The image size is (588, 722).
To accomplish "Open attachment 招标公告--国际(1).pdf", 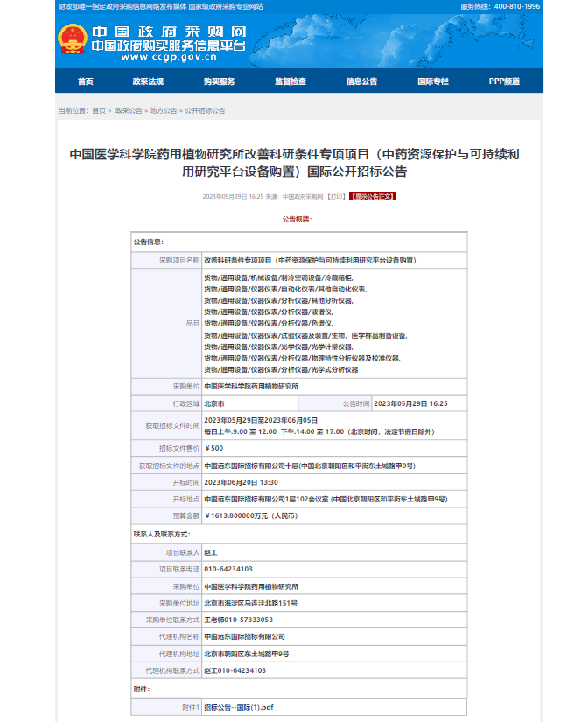I will pyautogui.click(x=239, y=707).
